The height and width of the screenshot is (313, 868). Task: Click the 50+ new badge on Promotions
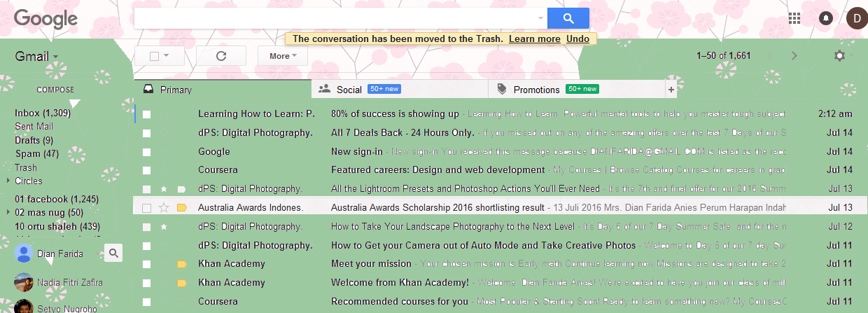pyautogui.click(x=582, y=89)
